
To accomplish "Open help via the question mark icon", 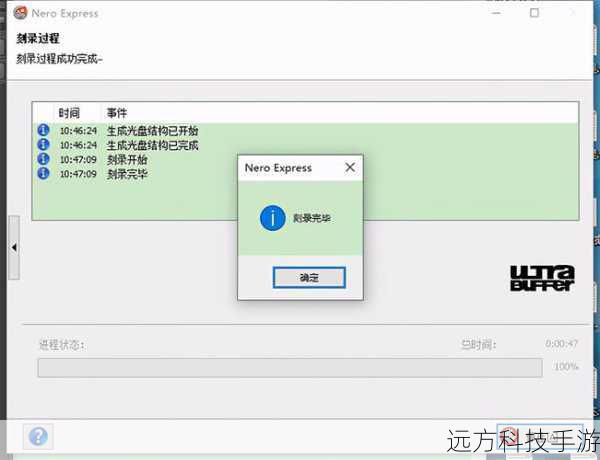I will coord(38,436).
